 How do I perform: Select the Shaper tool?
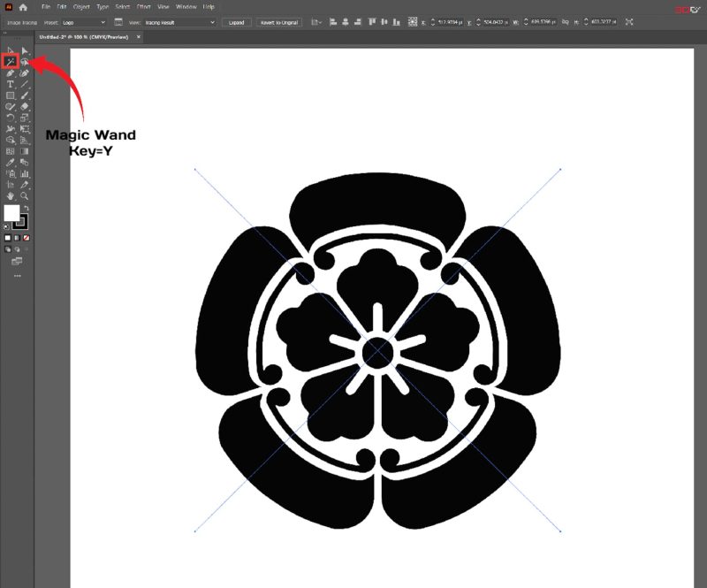10,107
